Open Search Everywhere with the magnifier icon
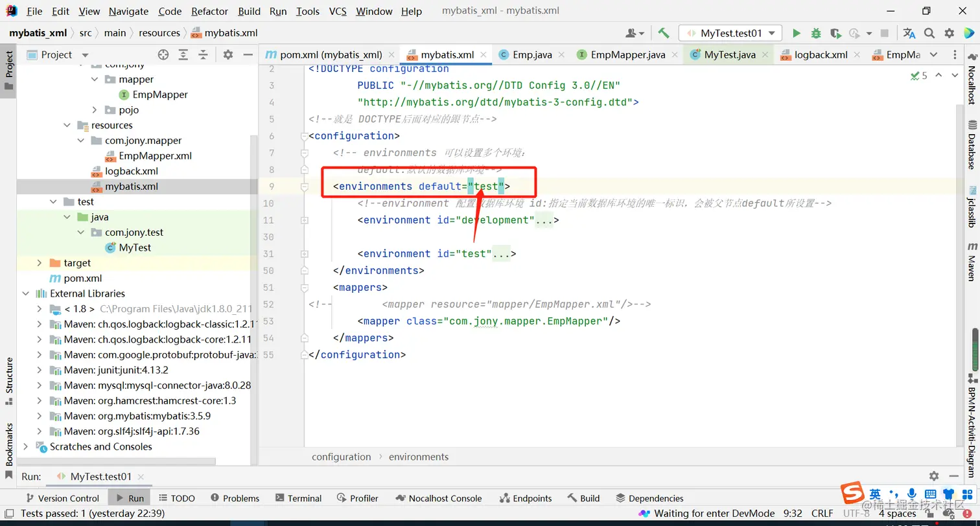Viewport: 980px width, 526px height. click(929, 33)
